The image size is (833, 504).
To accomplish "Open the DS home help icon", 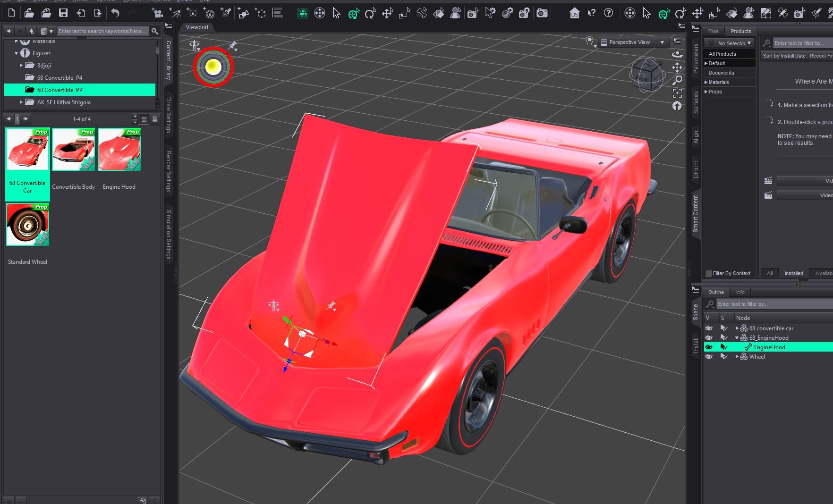I will tap(574, 13).
